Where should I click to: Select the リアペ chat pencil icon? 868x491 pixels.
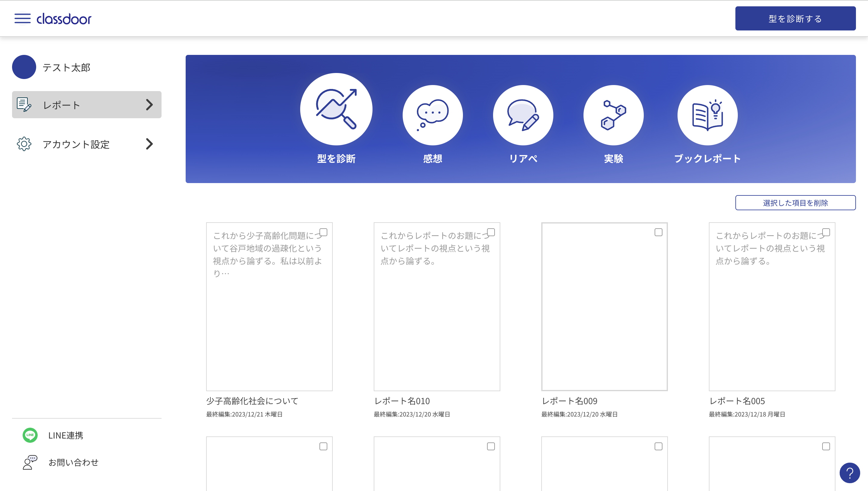point(523,115)
